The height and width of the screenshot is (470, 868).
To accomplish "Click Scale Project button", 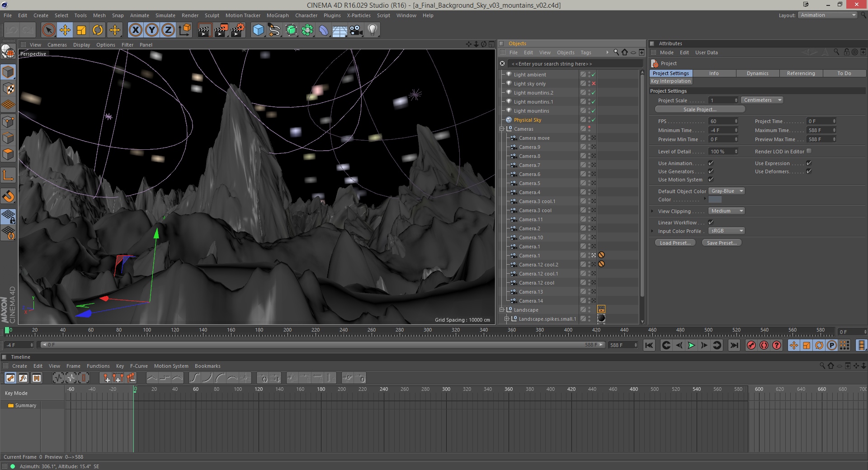I will click(x=700, y=109).
